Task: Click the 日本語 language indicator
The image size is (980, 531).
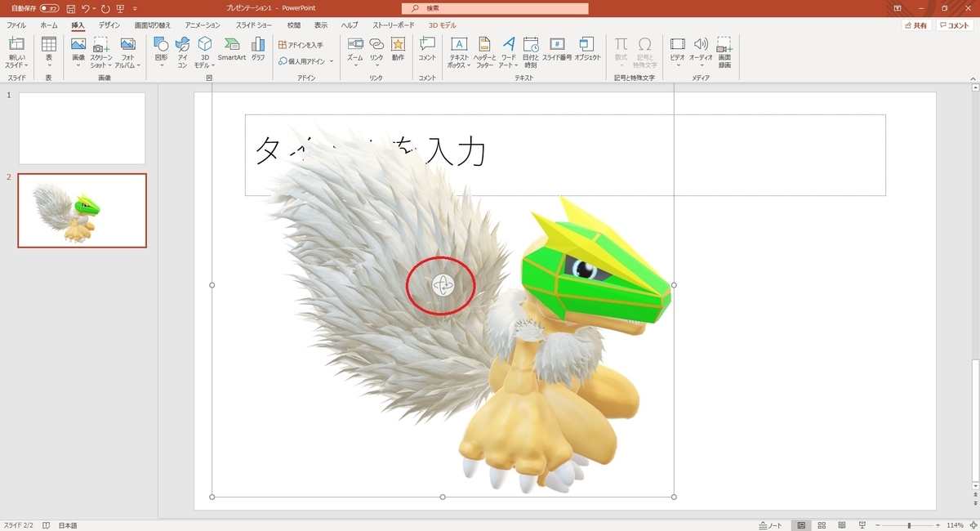Action: click(68, 525)
